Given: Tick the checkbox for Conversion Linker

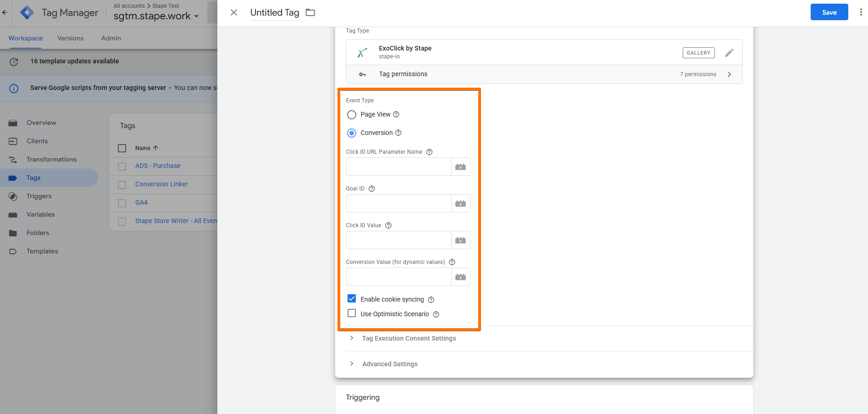Looking at the screenshot, I should coord(122,185).
